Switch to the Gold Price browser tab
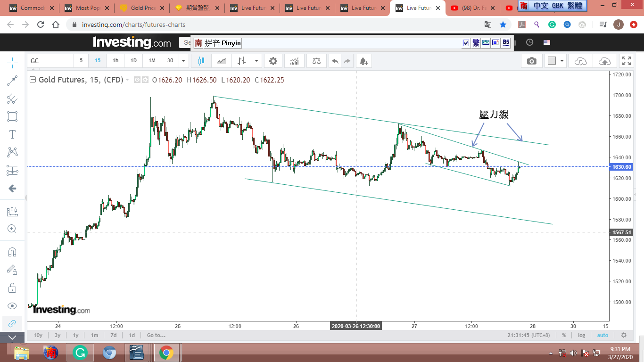The height and width of the screenshot is (362, 644). [140, 8]
